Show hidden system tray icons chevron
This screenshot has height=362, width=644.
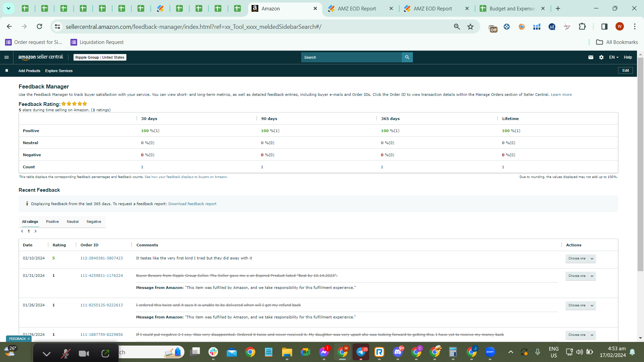(x=511, y=352)
